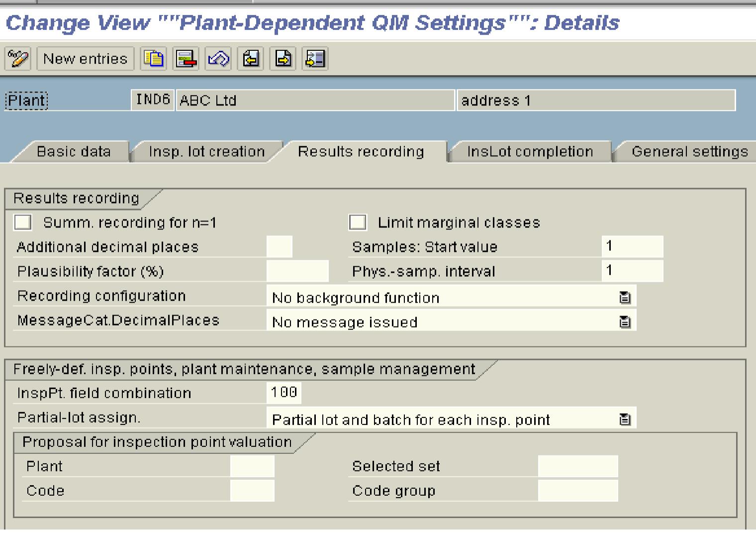Open the Partial-lot assign. dropdown

click(x=625, y=420)
